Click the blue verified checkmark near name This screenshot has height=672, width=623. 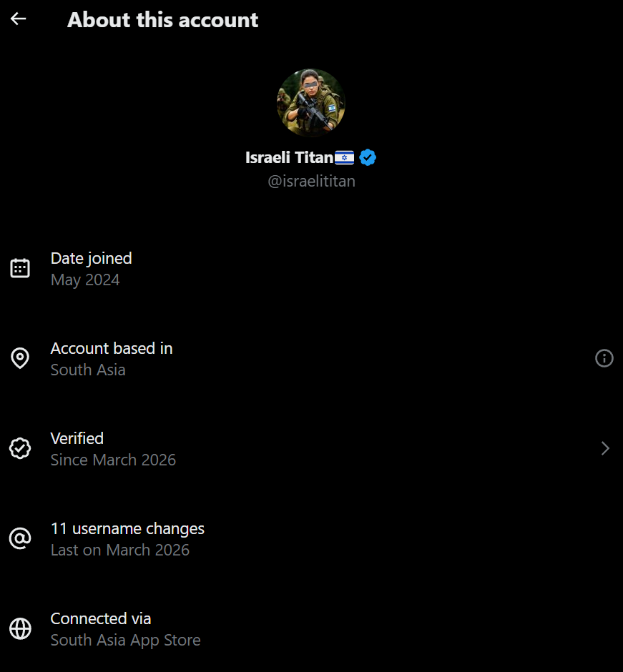pos(368,157)
